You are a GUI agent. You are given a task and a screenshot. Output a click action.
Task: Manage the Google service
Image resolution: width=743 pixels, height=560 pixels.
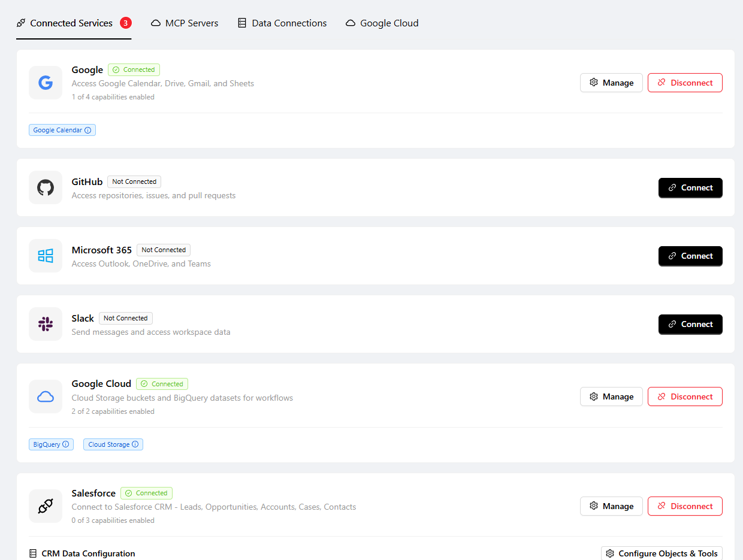pyautogui.click(x=611, y=83)
